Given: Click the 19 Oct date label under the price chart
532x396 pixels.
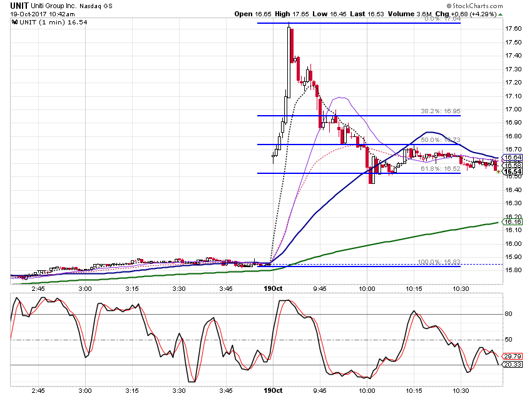Looking at the screenshot, I should click(273, 289).
